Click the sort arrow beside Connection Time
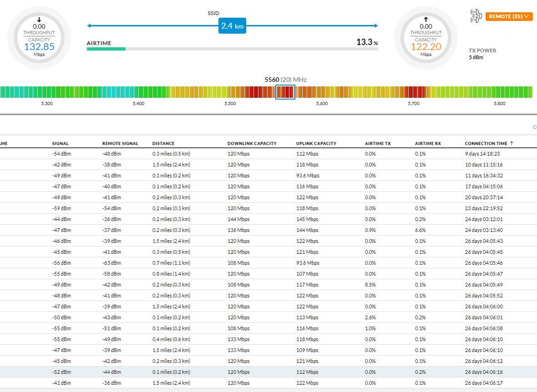 point(512,143)
